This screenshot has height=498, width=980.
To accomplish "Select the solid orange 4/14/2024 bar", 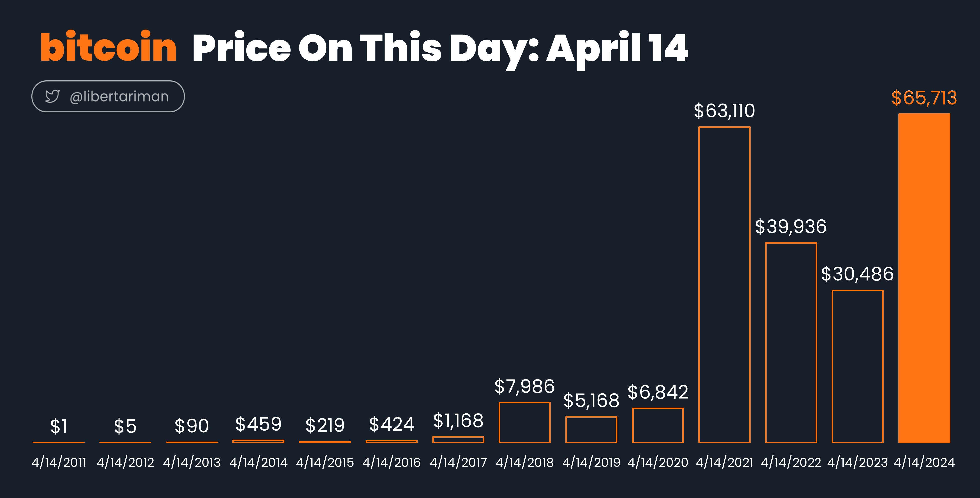I will click(924, 278).
